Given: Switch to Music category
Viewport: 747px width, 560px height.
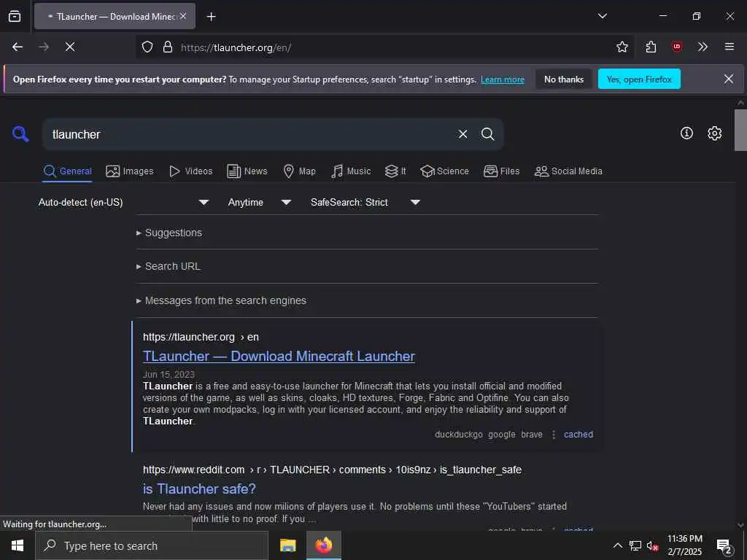Looking at the screenshot, I should tap(351, 171).
